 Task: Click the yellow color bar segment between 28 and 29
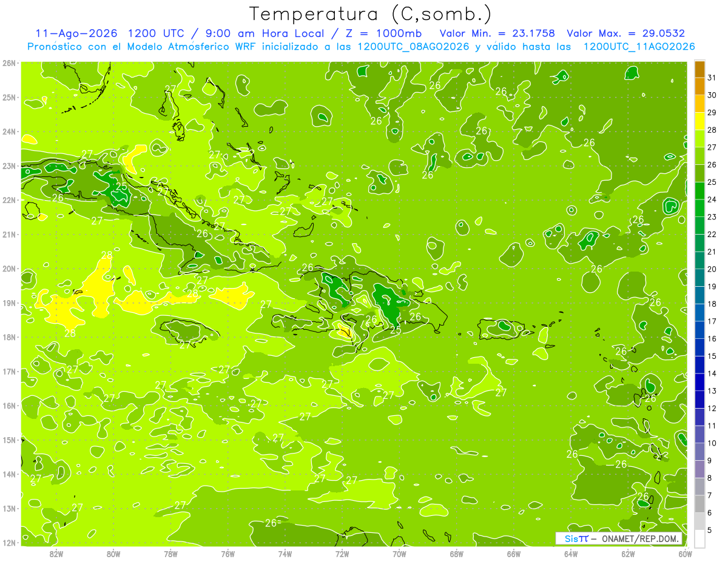click(x=699, y=121)
